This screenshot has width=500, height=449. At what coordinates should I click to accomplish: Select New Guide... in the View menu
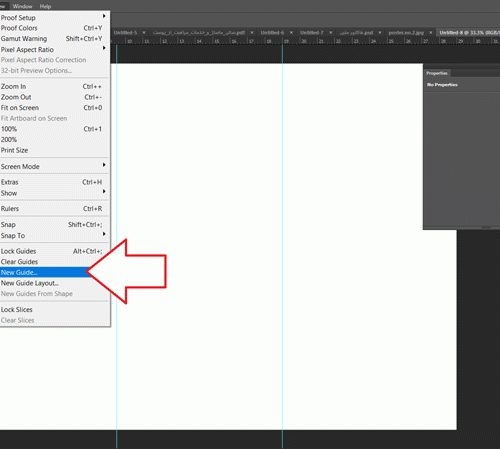(x=55, y=272)
